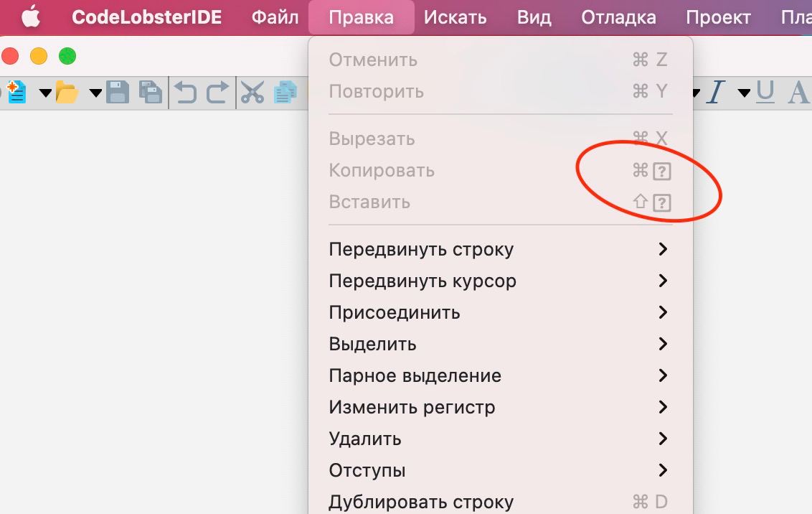Open the Проект menu

(718, 17)
